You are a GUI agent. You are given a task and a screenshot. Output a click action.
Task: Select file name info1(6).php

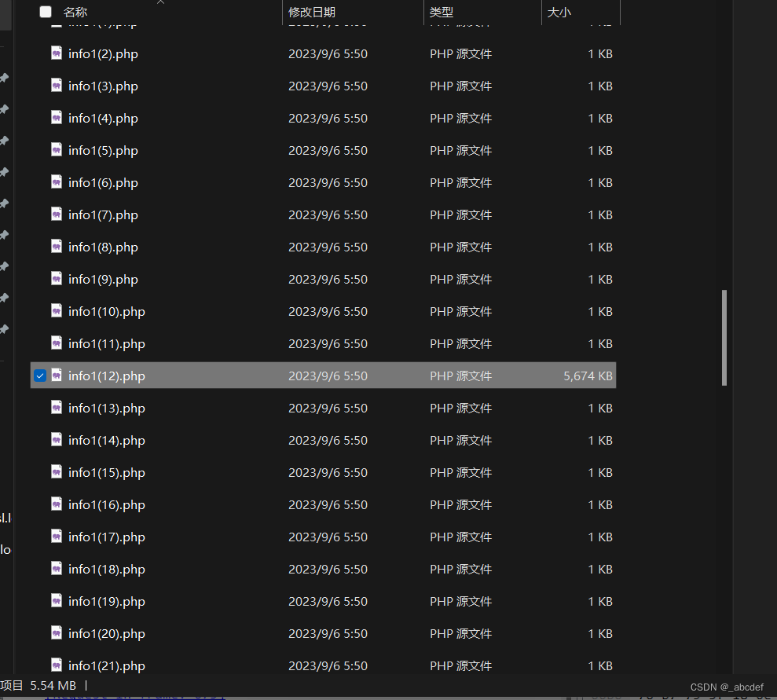[x=103, y=183]
